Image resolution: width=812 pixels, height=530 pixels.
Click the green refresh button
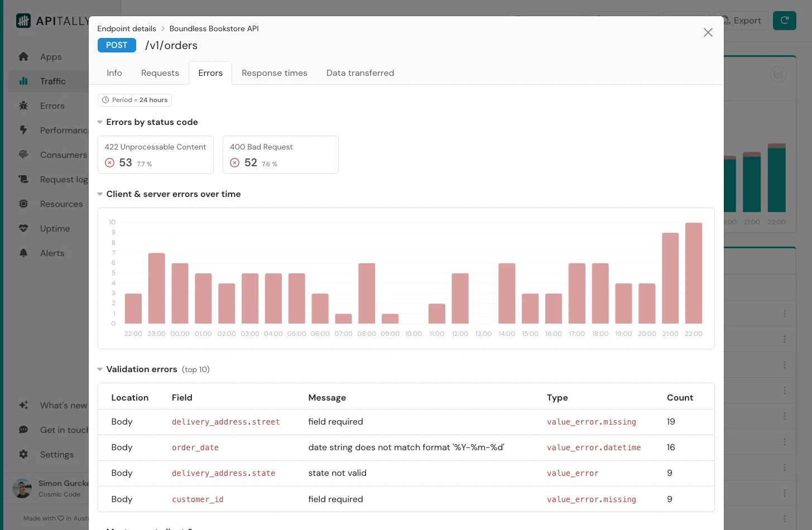tap(784, 21)
